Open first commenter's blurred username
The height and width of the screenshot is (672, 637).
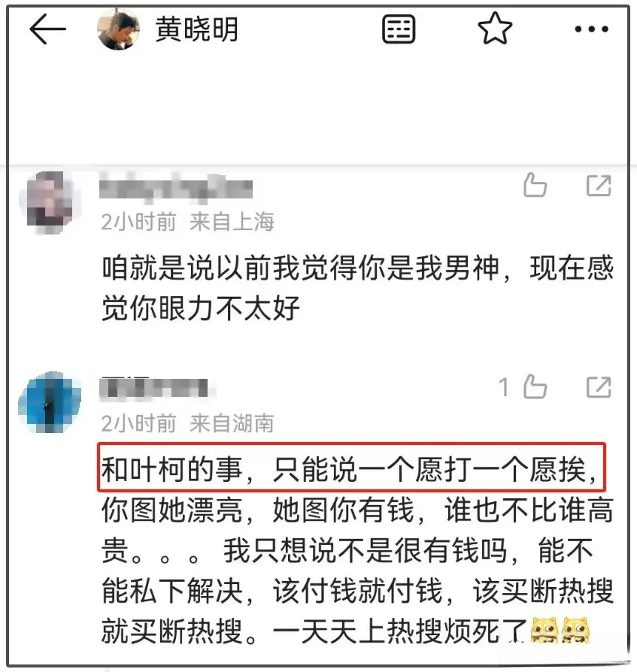pyautogui.click(x=176, y=187)
